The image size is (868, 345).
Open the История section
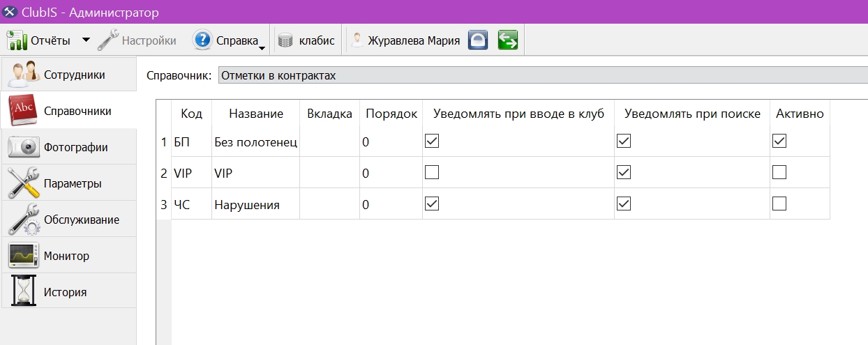click(x=68, y=292)
